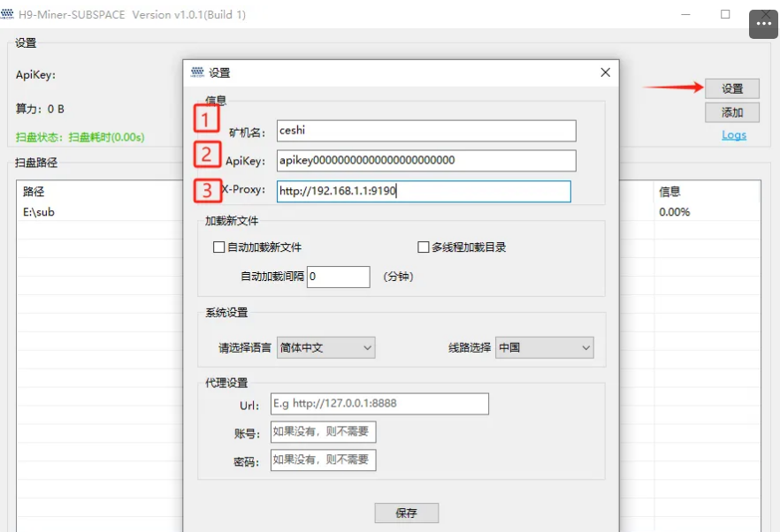The height and width of the screenshot is (532, 780).
Task: Enable 自动加载新文件 checkbox
Action: 219,247
